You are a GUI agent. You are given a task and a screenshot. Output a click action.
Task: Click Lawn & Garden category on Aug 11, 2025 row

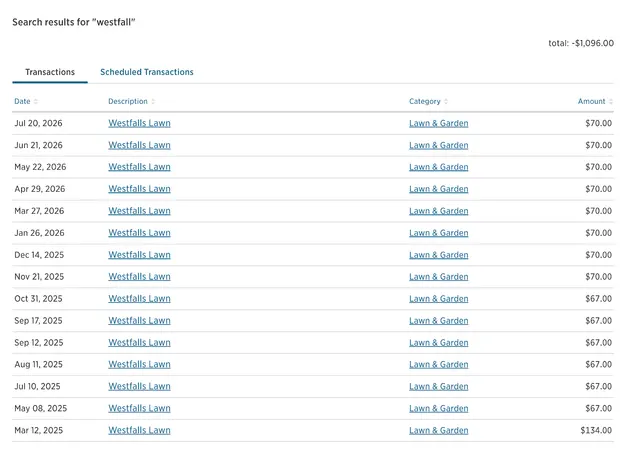[439, 364]
